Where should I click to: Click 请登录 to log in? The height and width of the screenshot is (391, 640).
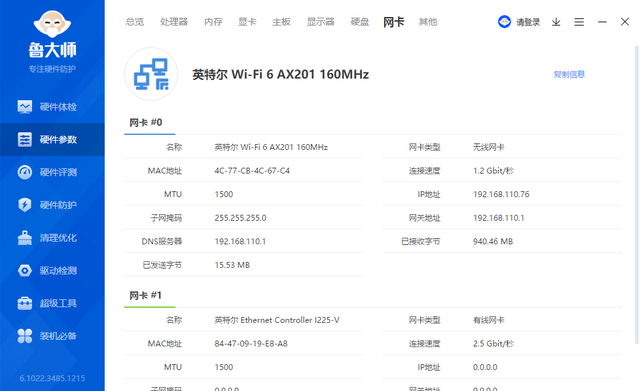point(528,22)
